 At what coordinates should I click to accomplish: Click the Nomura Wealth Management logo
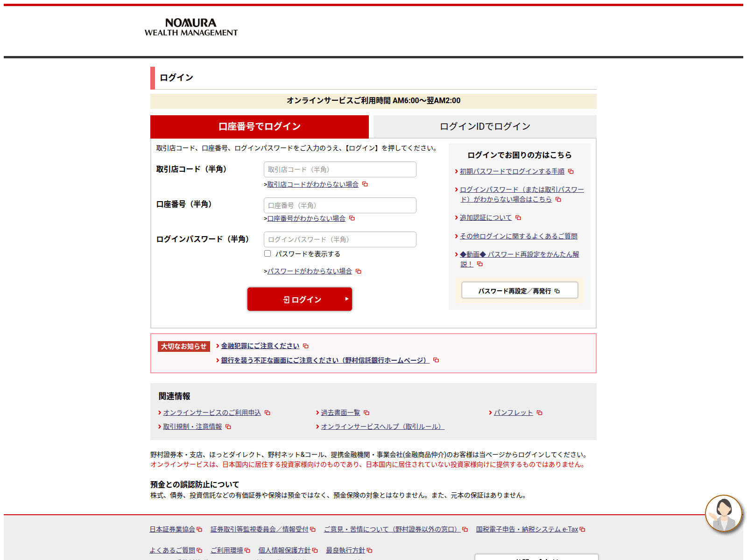tap(191, 28)
